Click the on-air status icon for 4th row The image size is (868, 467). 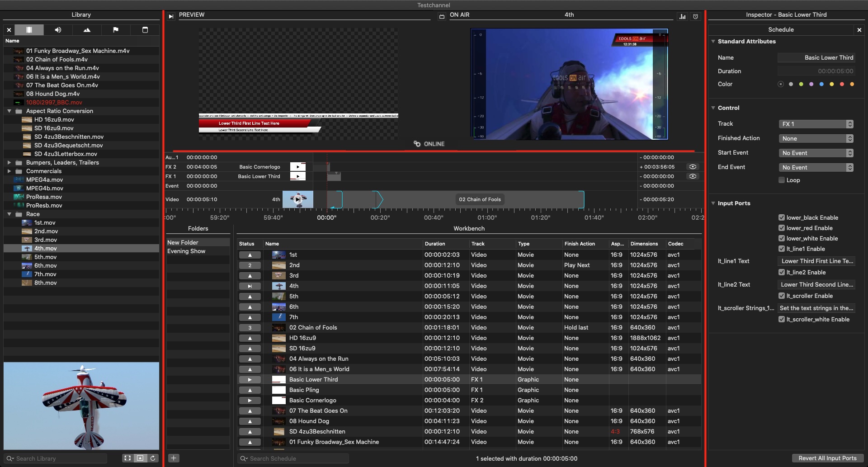(x=250, y=286)
